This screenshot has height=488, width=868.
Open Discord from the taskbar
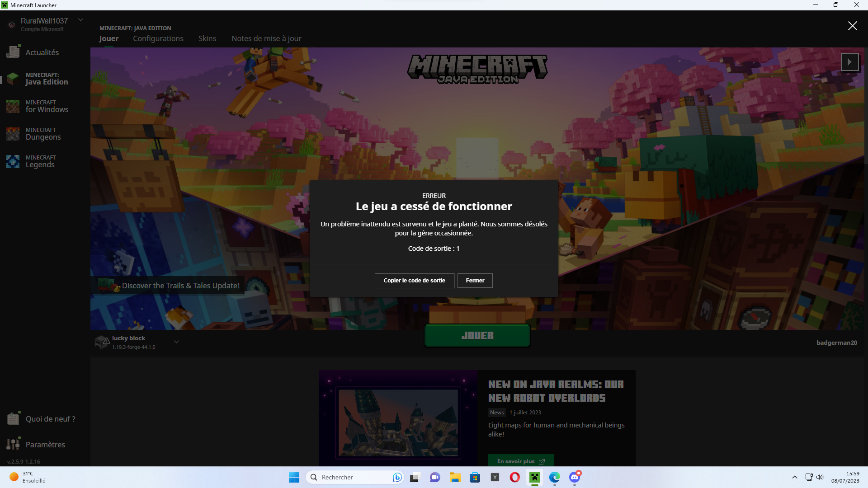pyautogui.click(x=575, y=478)
